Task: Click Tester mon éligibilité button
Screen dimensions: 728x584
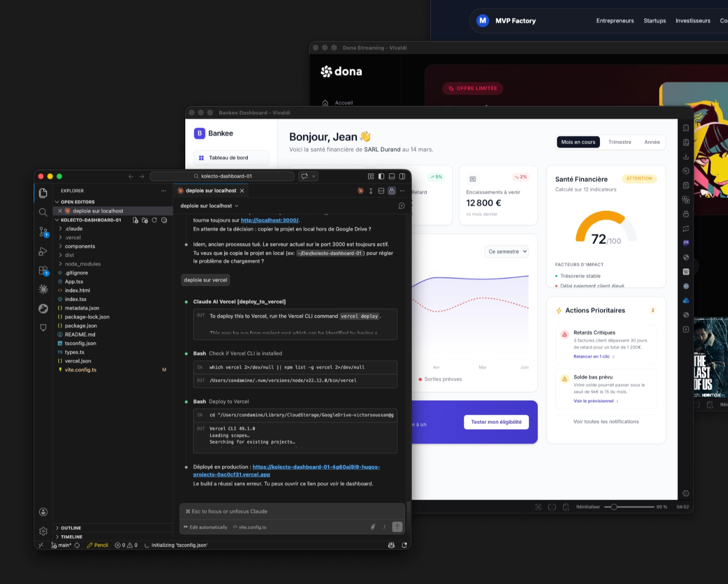Action: (x=496, y=422)
